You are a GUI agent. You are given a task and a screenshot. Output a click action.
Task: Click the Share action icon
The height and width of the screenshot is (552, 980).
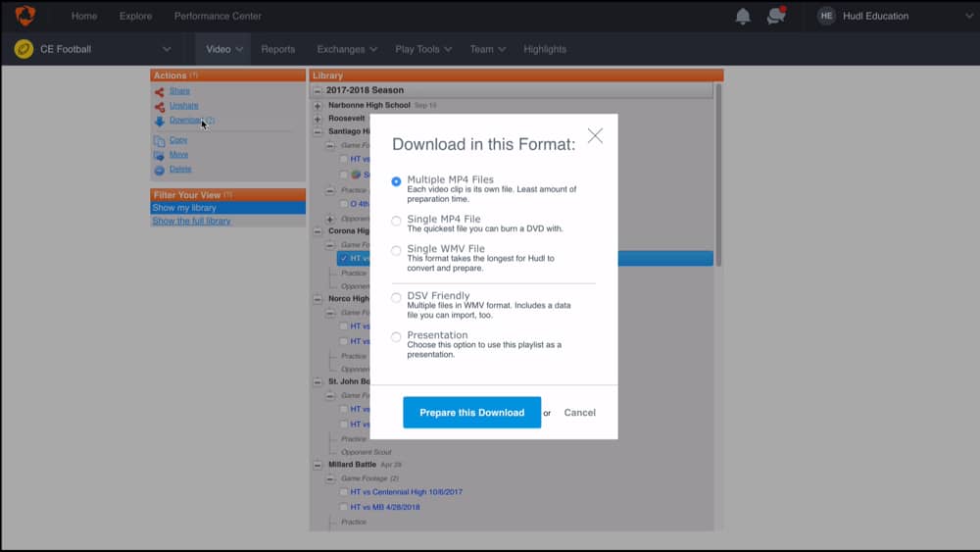(x=159, y=91)
